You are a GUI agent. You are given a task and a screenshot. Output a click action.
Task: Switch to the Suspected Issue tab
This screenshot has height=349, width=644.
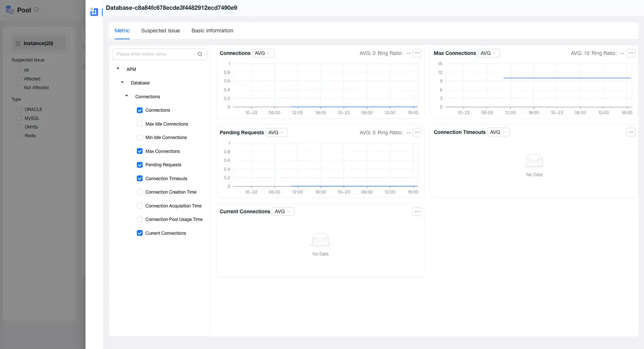click(x=160, y=31)
